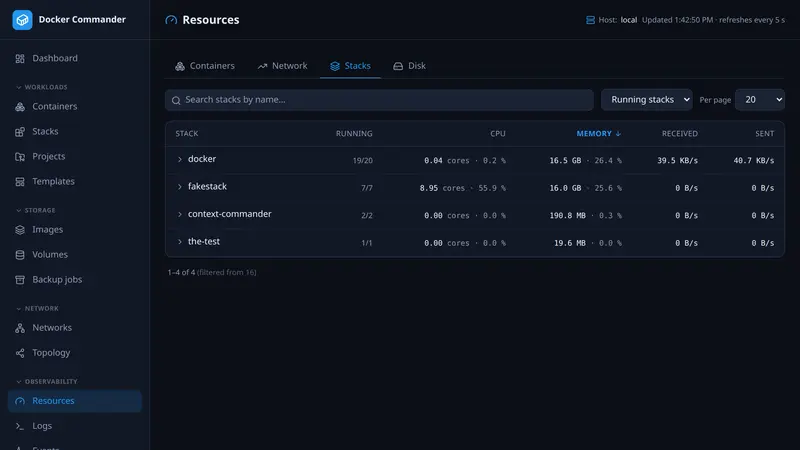Go to Stacks in the sidebar
The height and width of the screenshot is (450, 800).
pos(74,132)
